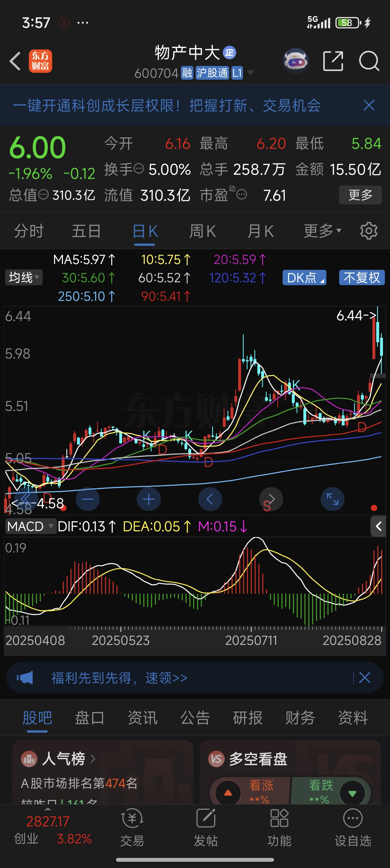Screen dimensions: 390x868
Task: Open the 东方财富 logo home icon
Action: coord(40,61)
